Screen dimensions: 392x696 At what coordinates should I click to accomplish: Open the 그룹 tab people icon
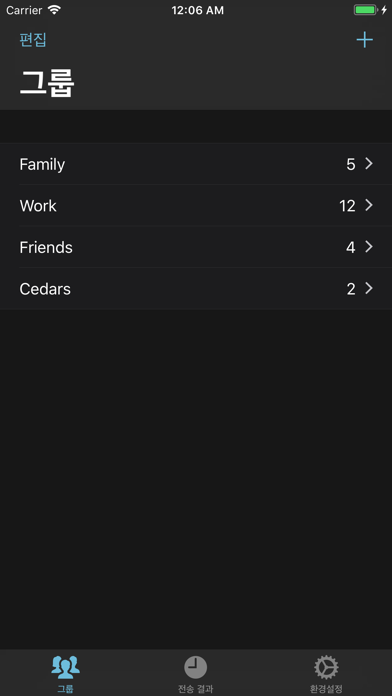click(x=65, y=667)
